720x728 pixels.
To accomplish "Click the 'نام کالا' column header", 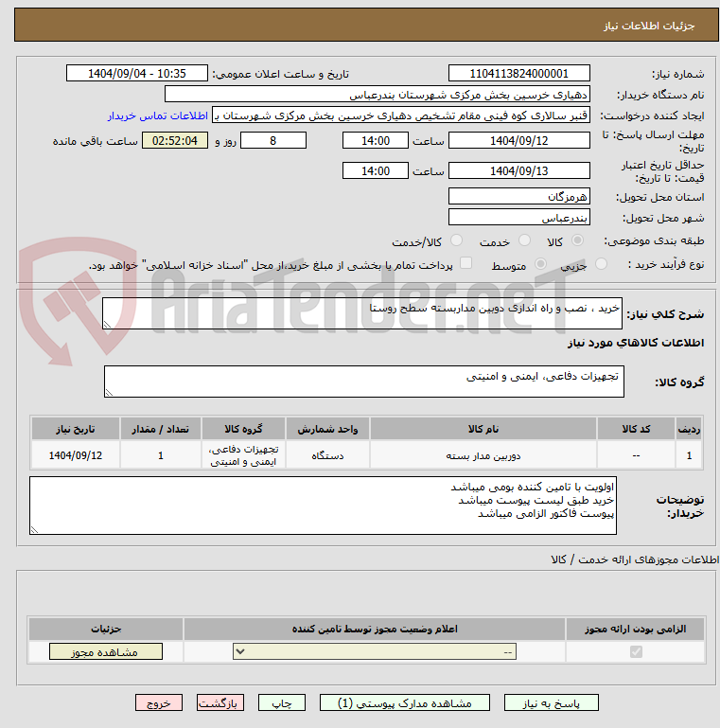I will pos(483,429).
